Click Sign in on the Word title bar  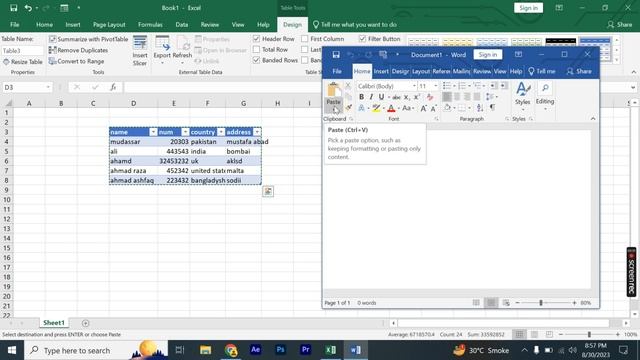click(x=488, y=55)
